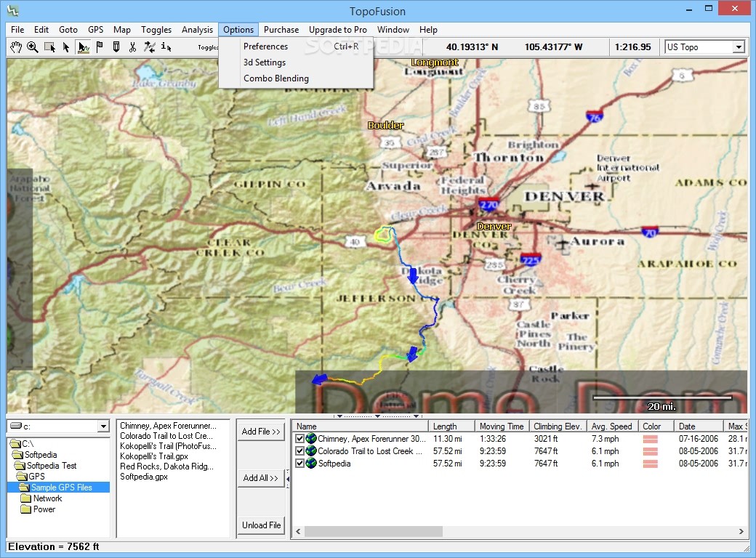756x558 pixels.
Task: Select the Sample GPS Files folder
Action: (62, 488)
